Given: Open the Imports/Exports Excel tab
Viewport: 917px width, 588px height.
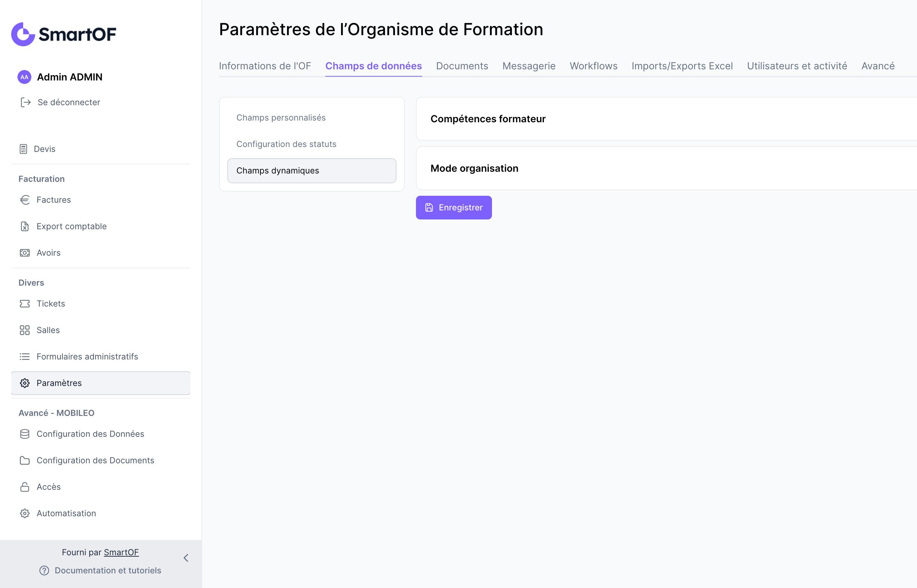Looking at the screenshot, I should pos(682,66).
